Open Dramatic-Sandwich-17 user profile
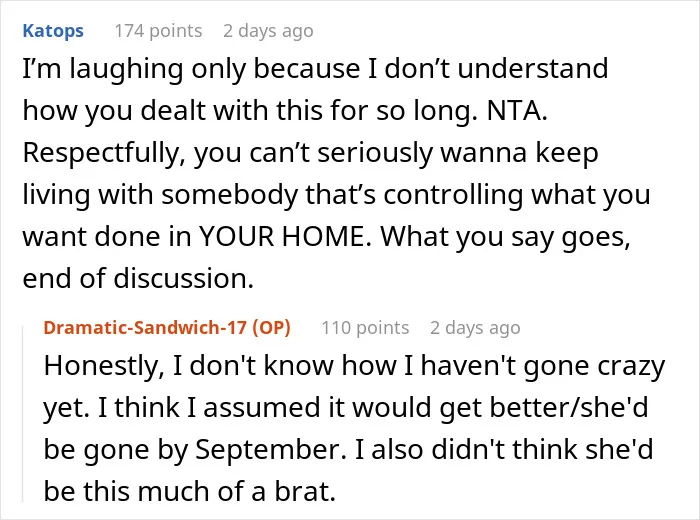Viewport: 700px width, 520px height. [x=146, y=327]
